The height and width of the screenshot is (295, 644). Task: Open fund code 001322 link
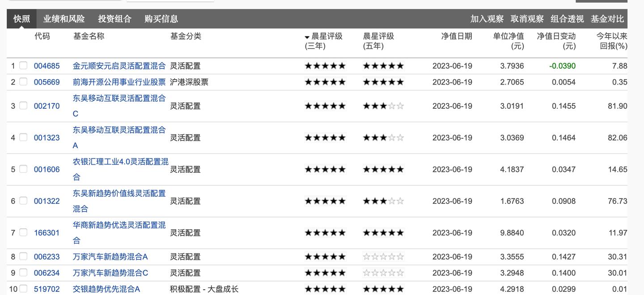coord(47,201)
